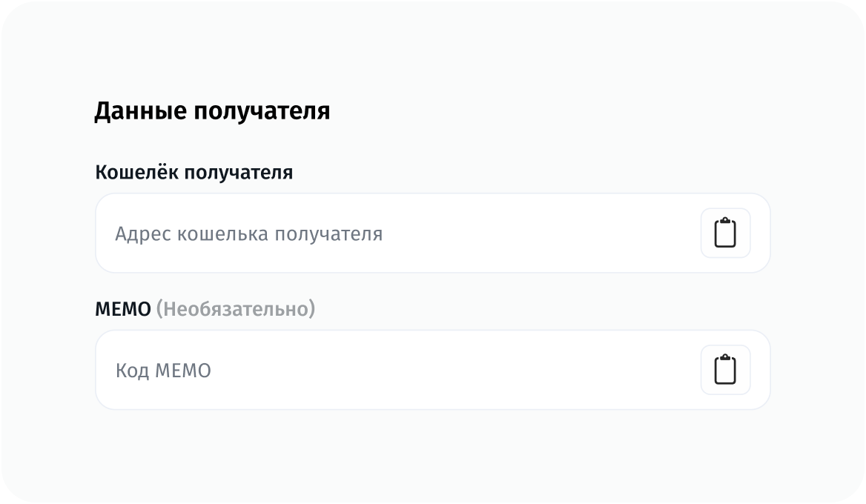Use paste button in Кошелёк получателя row

click(x=725, y=233)
